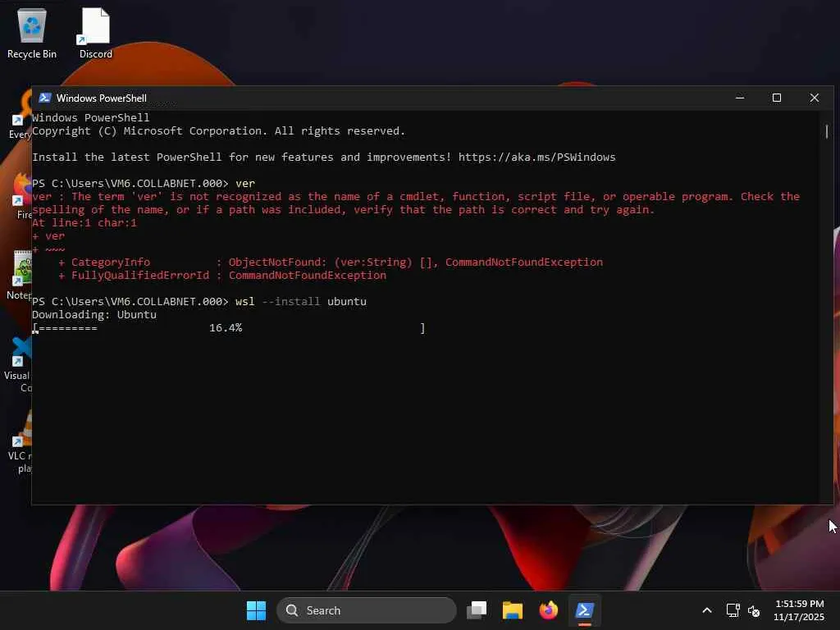Show hidden system tray icons
Viewport: 840px width, 630px height.
[707, 610]
